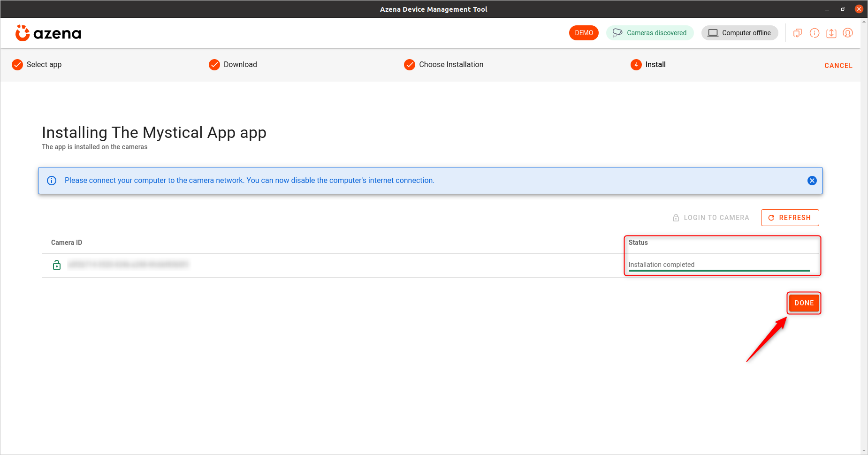Go to the Choose Installation step
The width and height of the screenshot is (868, 455).
click(444, 65)
